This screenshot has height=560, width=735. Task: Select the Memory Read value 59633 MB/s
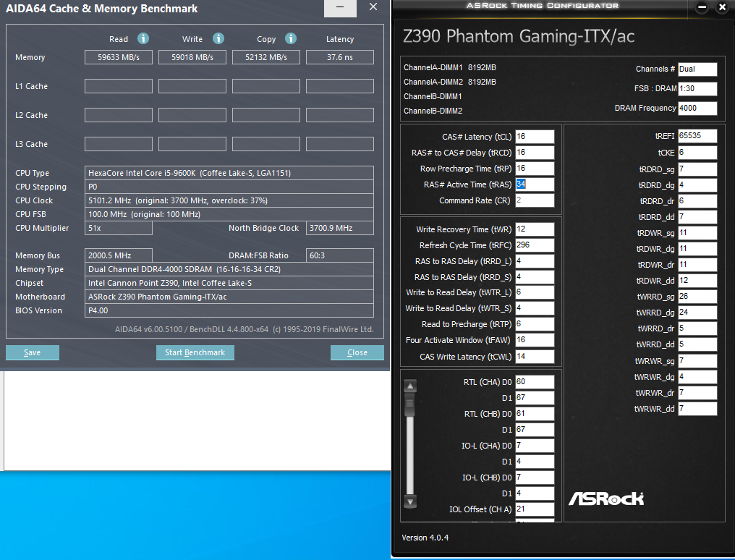coord(119,57)
